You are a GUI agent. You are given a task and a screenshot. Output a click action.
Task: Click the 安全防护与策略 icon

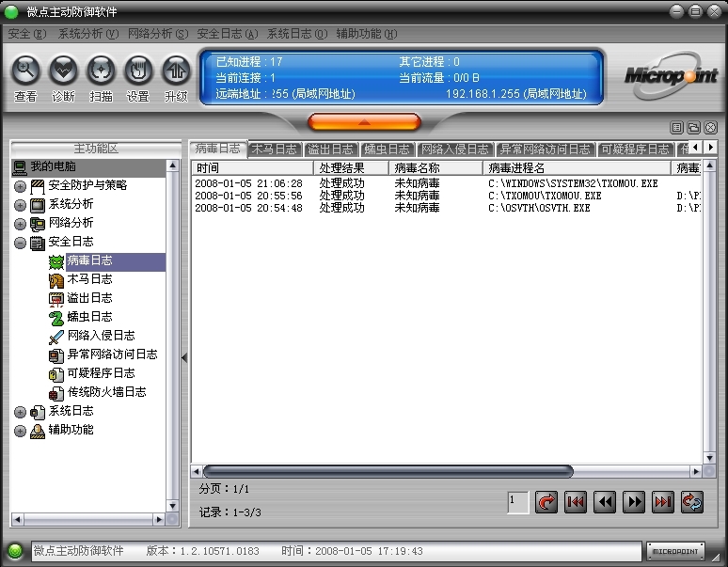point(37,186)
